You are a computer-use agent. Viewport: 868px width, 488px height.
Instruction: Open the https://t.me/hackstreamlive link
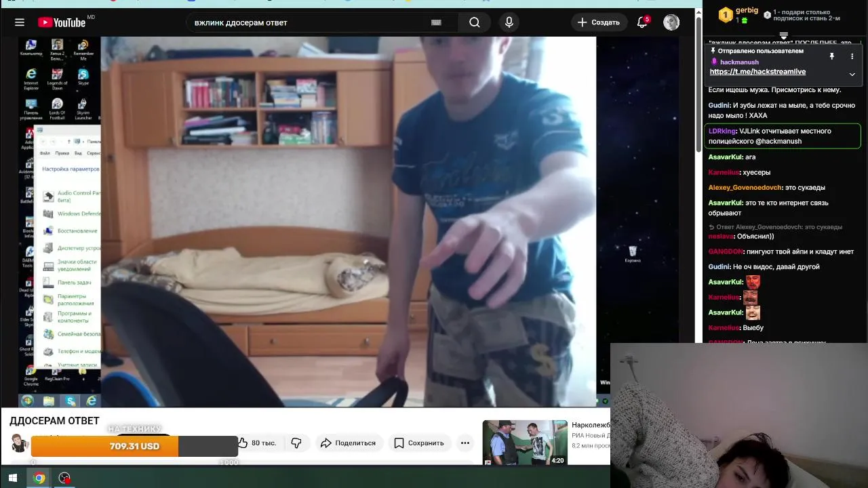(757, 72)
